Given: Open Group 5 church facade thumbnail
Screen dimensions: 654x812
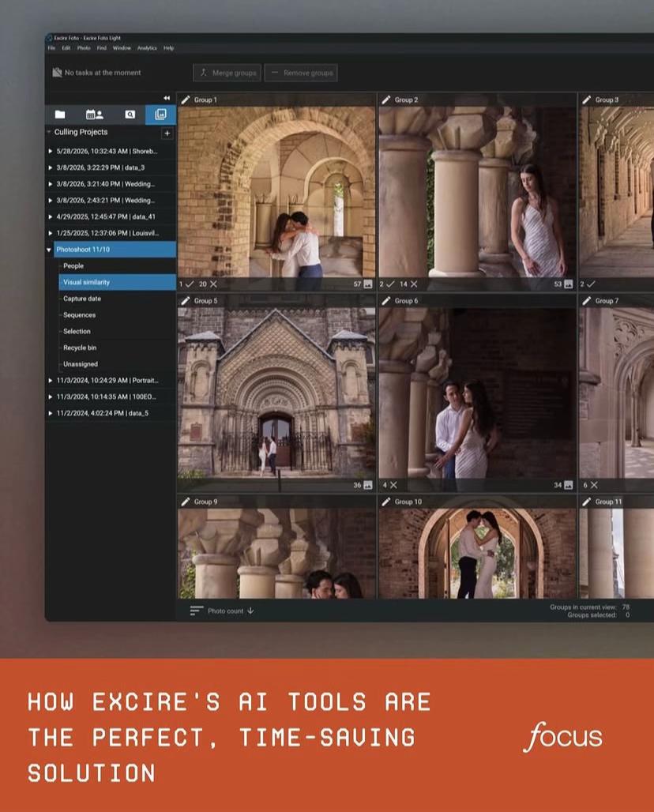Looking at the screenshot, I should [276, 393].
